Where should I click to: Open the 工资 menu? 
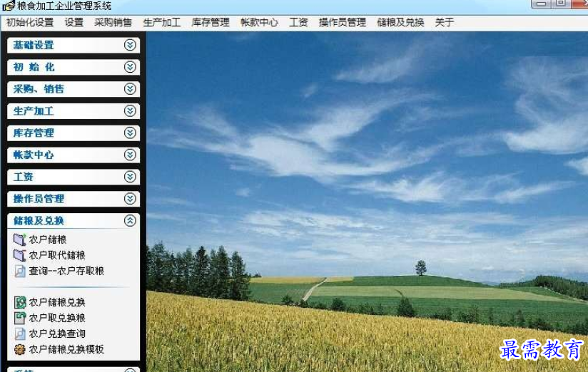[x=298, y=22]
